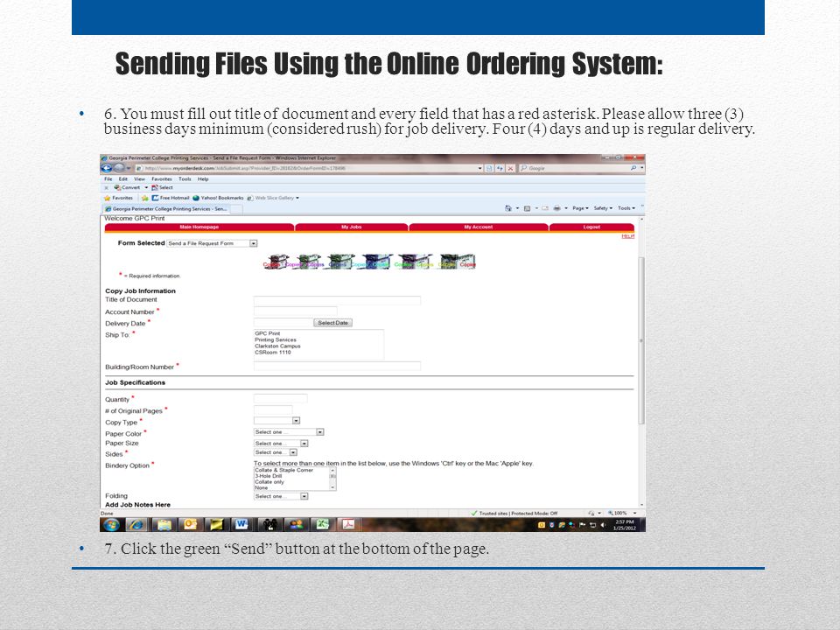
Task: Click the Refresh icon beside address bar
Action: click(x=500, y=168)
